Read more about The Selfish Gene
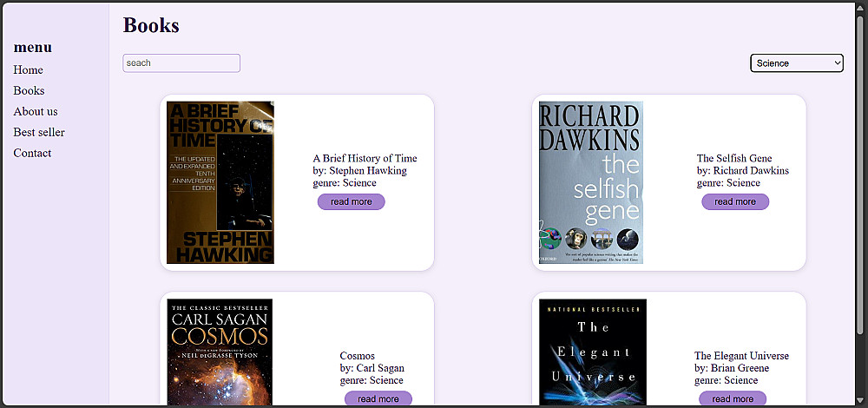The height and width of the screenshot is (408, 868). pyautogui.click(x=735, y=202)
